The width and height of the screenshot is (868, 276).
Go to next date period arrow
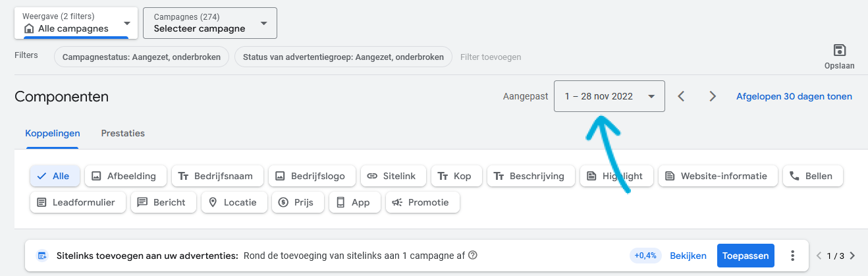pos(713,96)
